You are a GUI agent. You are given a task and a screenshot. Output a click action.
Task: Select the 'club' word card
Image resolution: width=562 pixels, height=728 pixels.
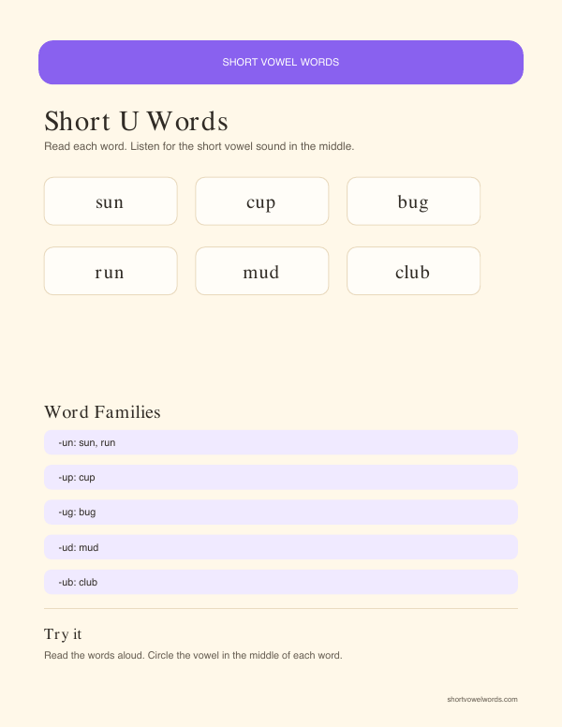point(413,271)
